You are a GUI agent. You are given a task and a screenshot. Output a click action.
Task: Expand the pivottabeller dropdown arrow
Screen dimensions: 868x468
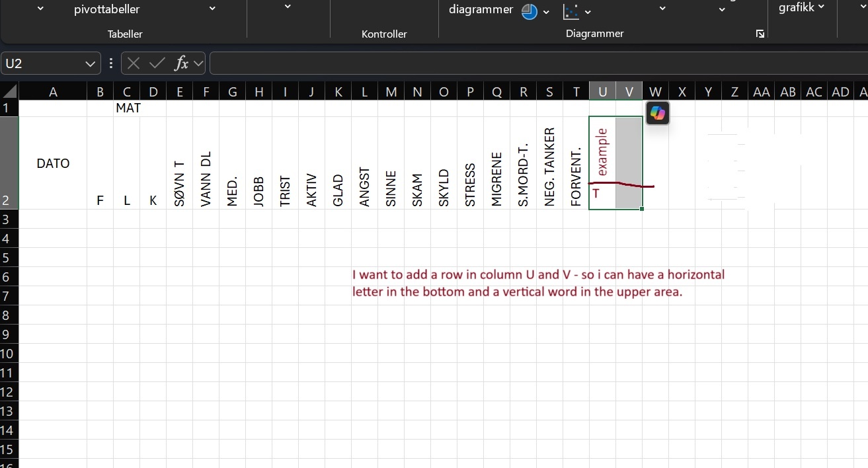pos(212,9)
